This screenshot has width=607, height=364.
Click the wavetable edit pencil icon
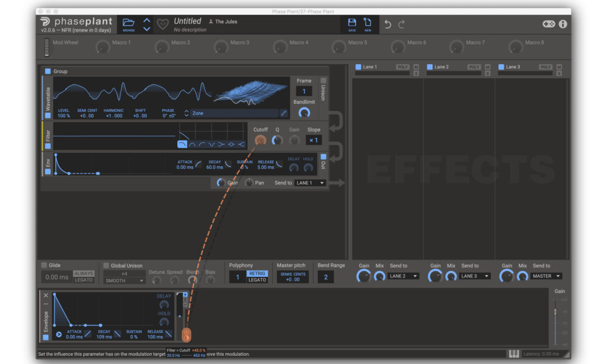(284, 113)
